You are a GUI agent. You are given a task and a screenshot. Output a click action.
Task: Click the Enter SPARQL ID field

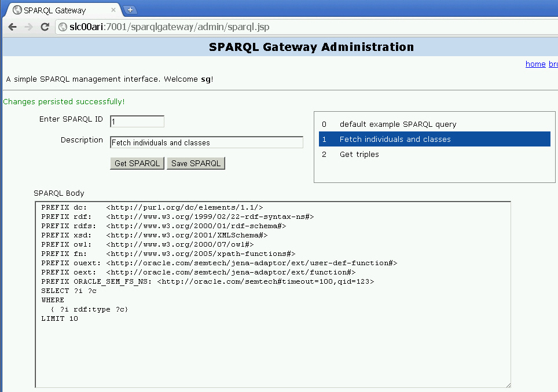click(137, 122)
